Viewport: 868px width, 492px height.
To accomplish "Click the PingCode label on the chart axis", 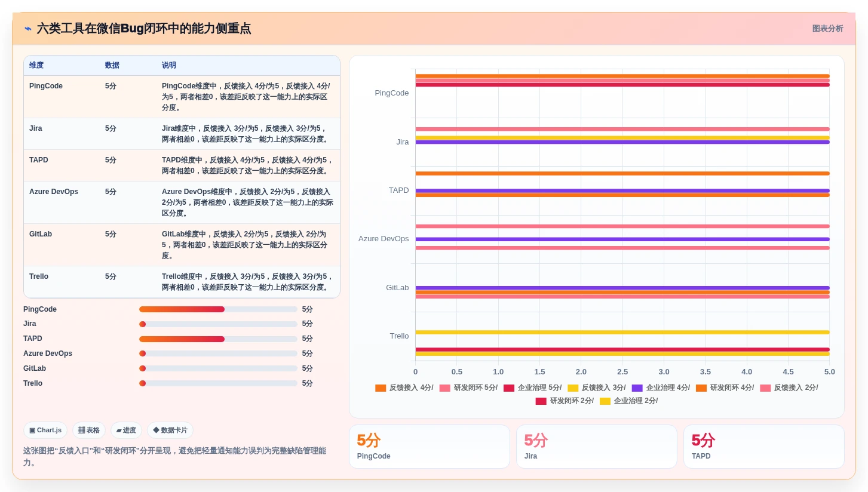I will [392, 93].
